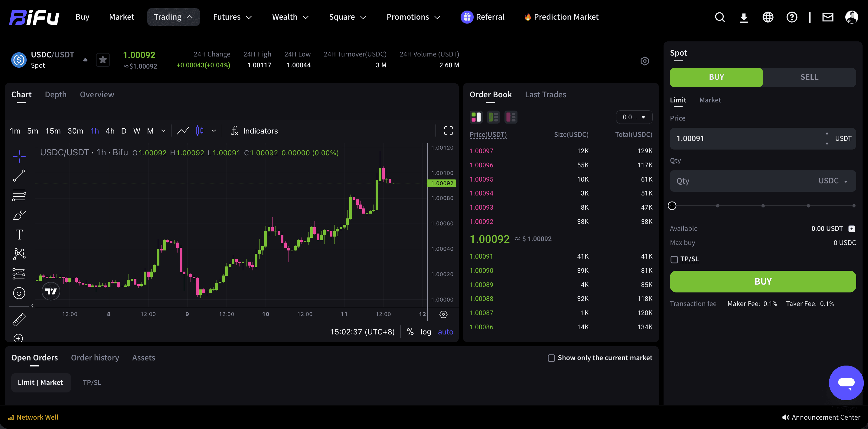Select the brush drawing tool
Screen dimensions: 868x429
[19, 215]
